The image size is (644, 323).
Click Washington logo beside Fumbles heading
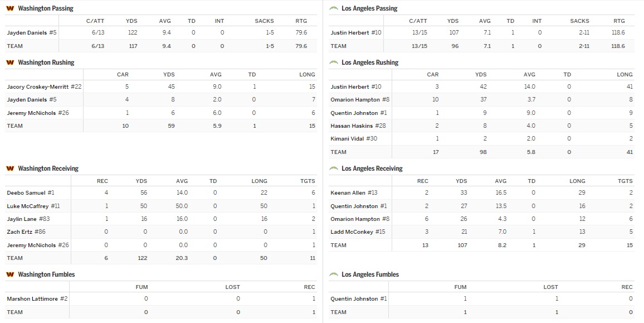(x=10, y=274)
